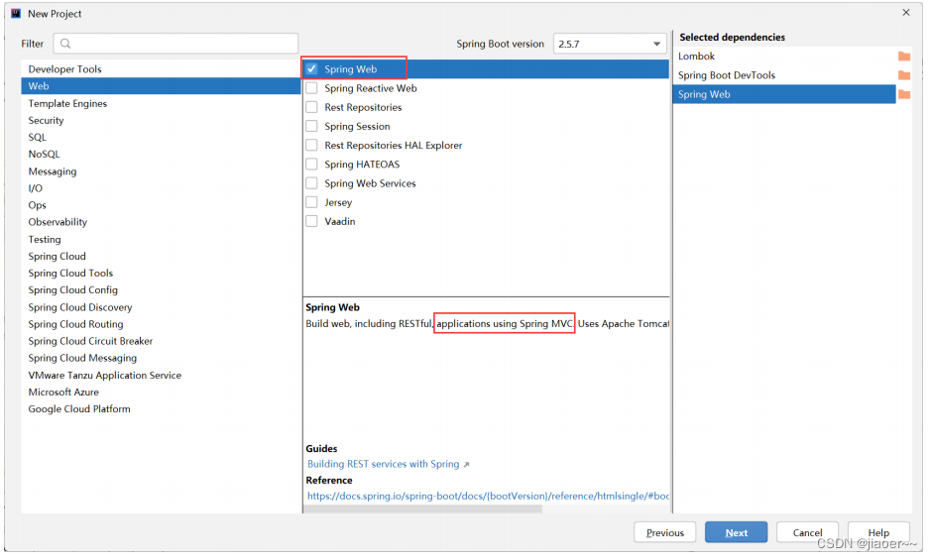932x560 pixels.
Task: Enable the Jersey dependency checkbox
Action: [x=311, y=202]
